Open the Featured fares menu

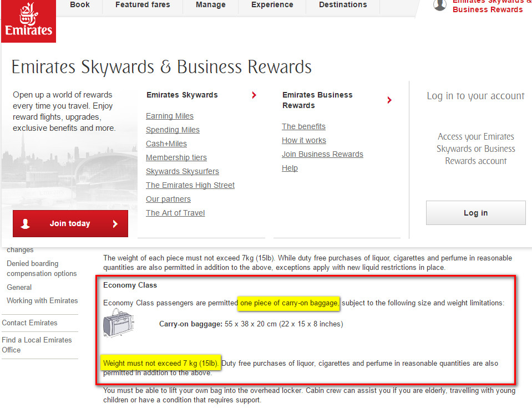click(x=143, y=5)
